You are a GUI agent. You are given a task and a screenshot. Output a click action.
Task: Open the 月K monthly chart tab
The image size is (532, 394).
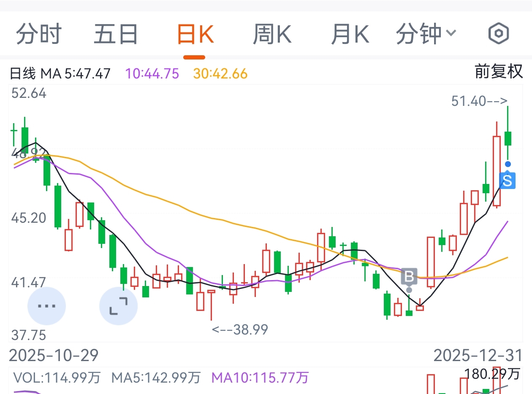350,34
